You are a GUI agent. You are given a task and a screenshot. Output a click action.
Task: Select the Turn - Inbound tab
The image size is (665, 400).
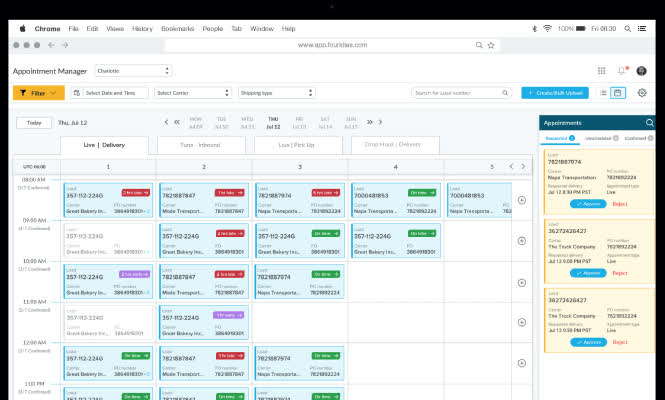tap(201, 145)
